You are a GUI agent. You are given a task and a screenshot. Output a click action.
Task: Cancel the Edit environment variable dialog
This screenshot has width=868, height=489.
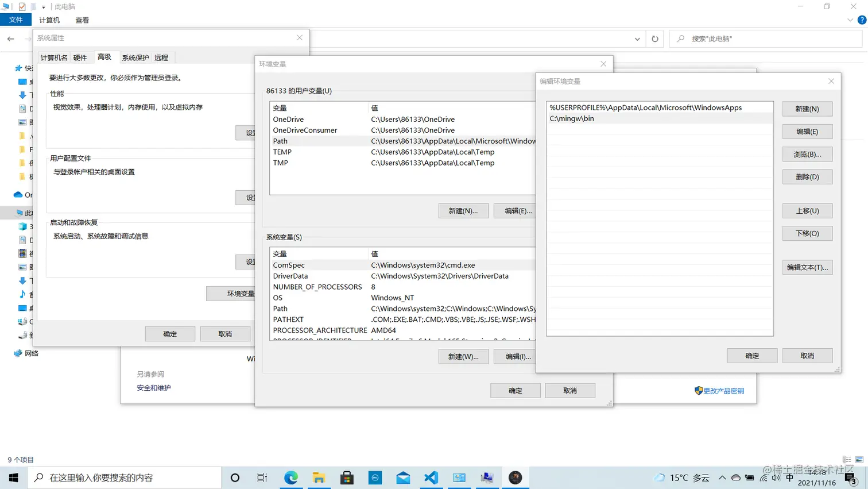807,356
